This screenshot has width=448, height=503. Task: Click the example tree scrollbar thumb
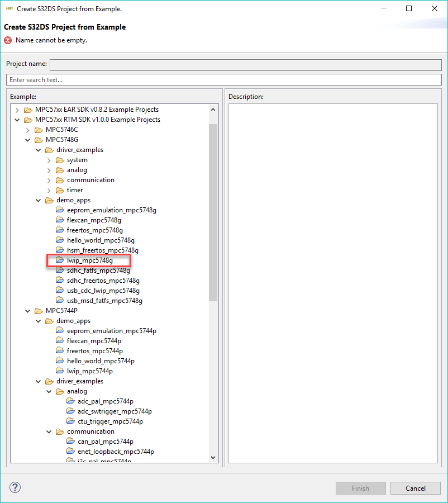click(x=213, y=212)
